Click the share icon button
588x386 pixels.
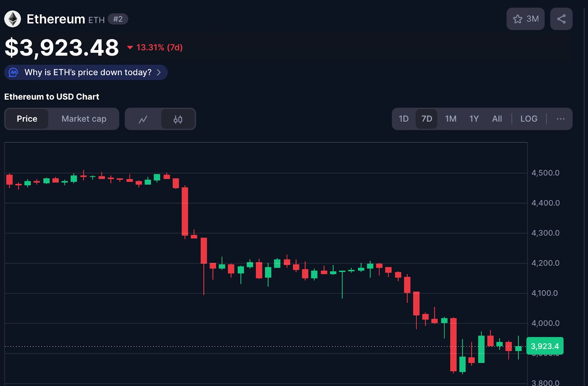tap(561, 19)
